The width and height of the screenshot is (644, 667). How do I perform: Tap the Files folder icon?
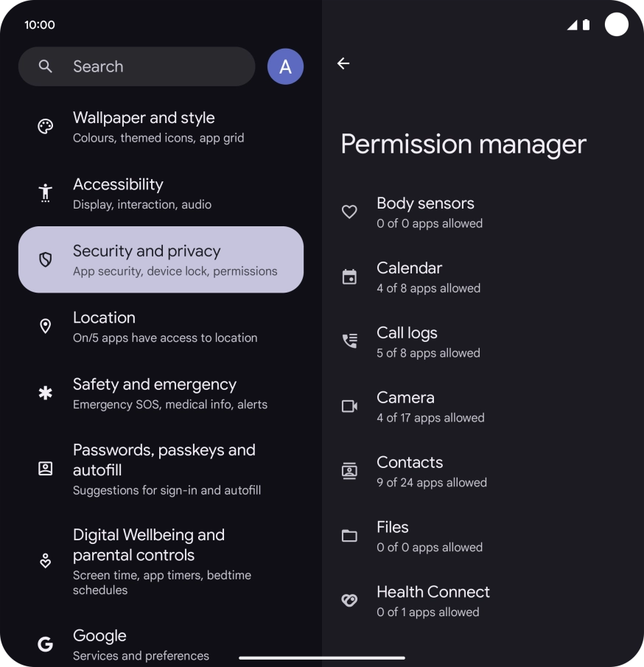[349, 536]
